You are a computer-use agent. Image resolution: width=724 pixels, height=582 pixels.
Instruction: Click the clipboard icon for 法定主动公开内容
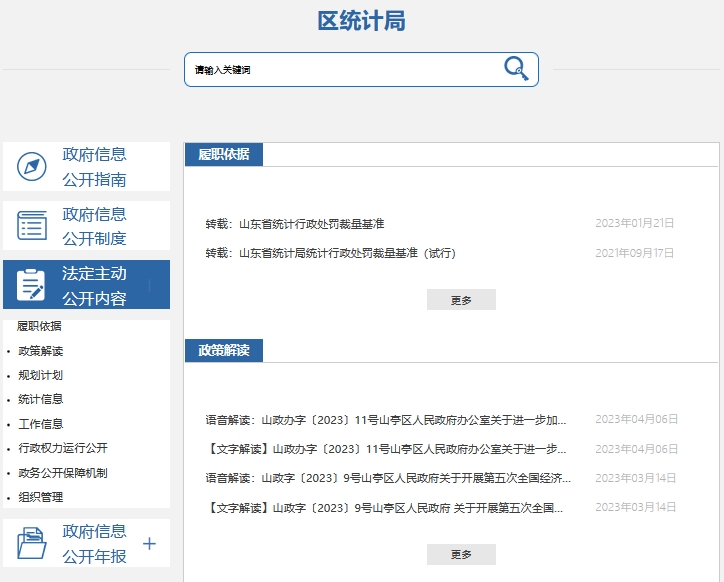click(x=32, y=285)
